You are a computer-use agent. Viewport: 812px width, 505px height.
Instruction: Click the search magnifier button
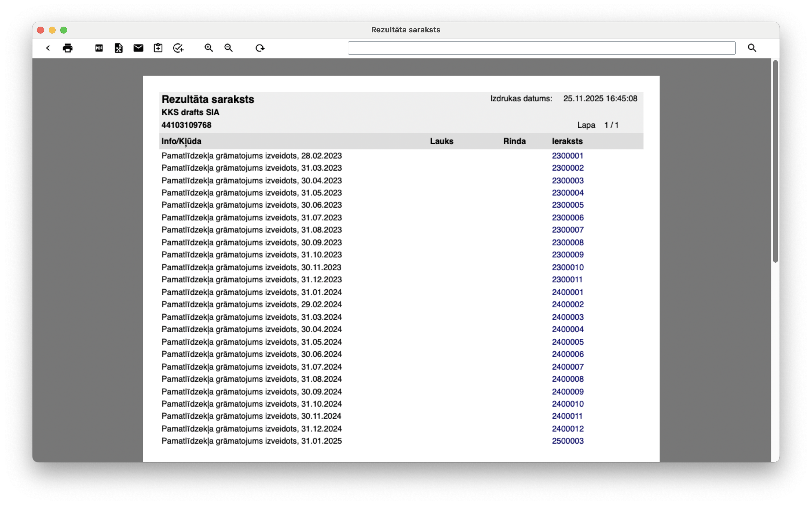(752, 48)
